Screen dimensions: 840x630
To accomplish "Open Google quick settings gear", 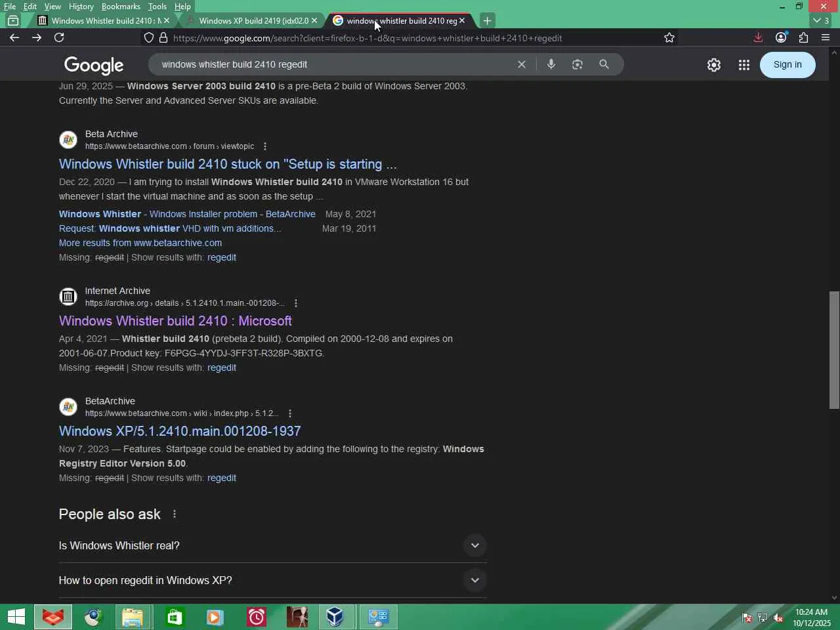I will 714,64.
